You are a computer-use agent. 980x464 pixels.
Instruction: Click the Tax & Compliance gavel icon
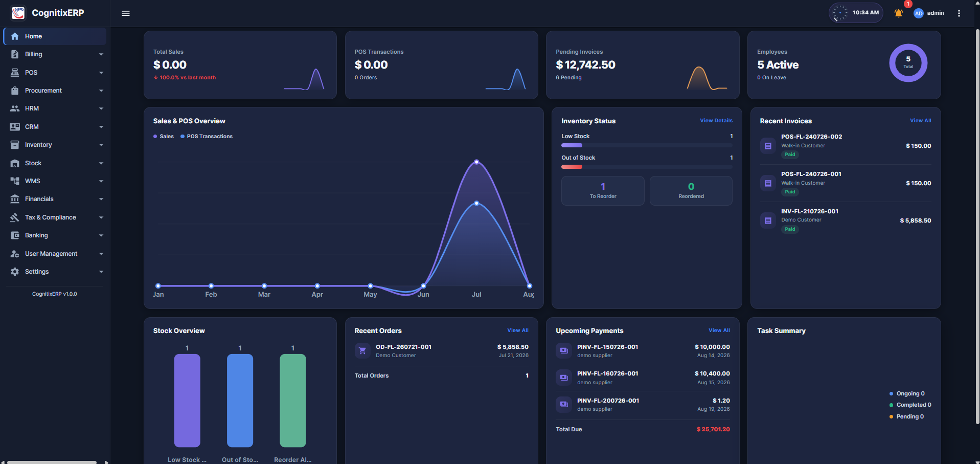click(15, 217)
